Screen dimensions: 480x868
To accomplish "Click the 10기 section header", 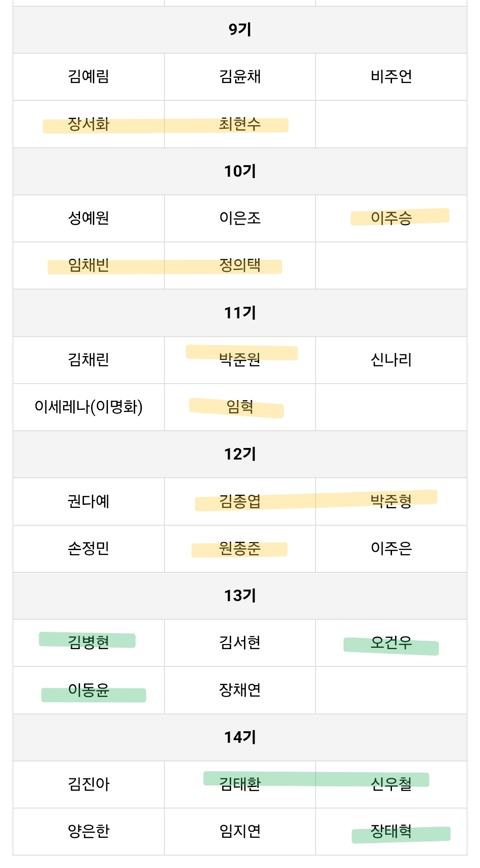I will 240,171.
